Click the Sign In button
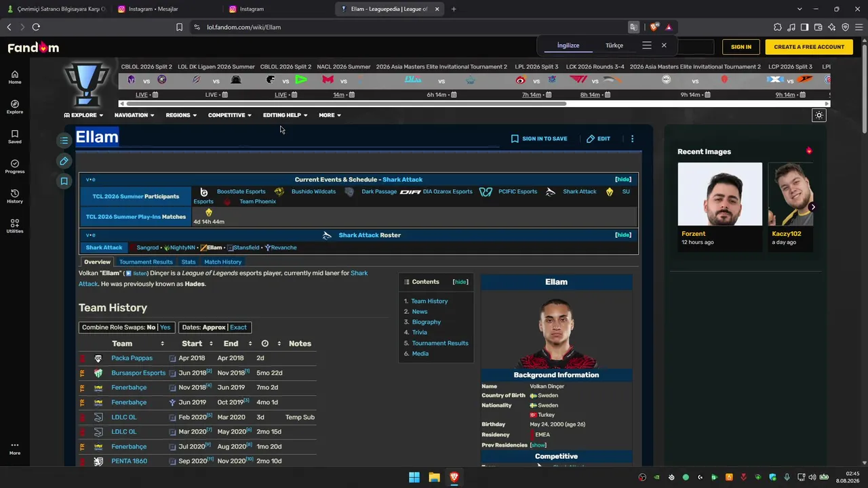This screenshot has width=868, height=488. click(741, 47)
